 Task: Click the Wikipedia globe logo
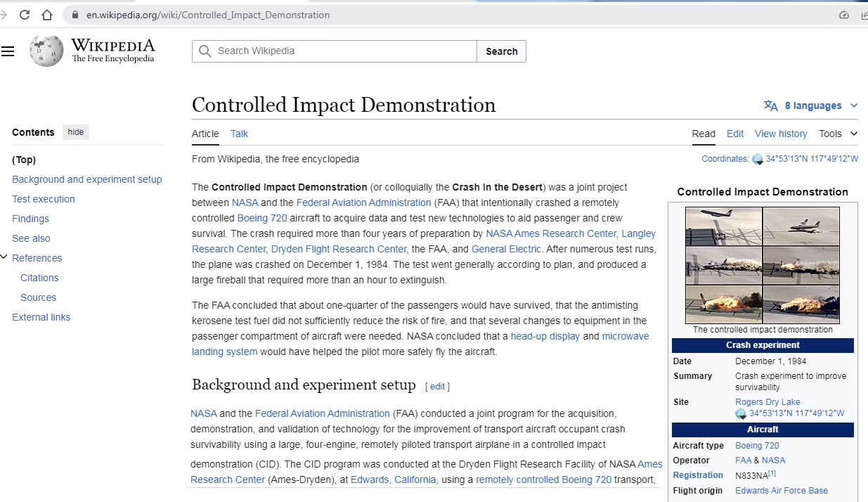[46, 51]
